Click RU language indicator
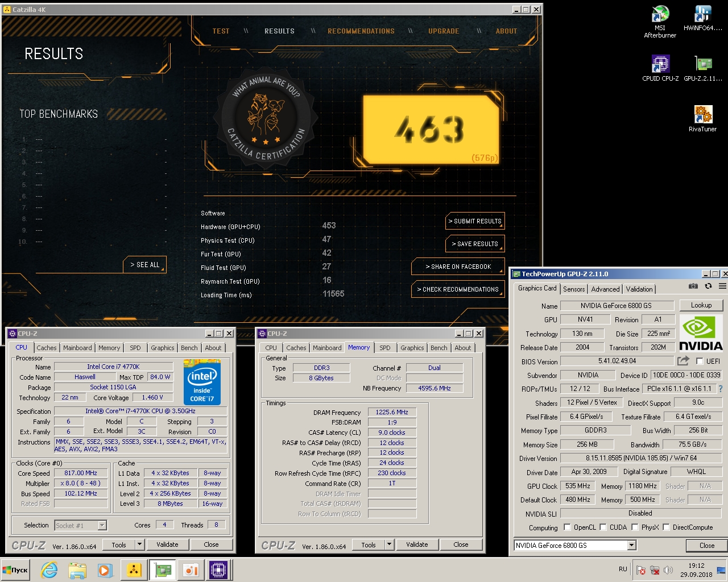The width and height of the screenshot is (728, 582). pyautogui.click(x=623, y=569)
